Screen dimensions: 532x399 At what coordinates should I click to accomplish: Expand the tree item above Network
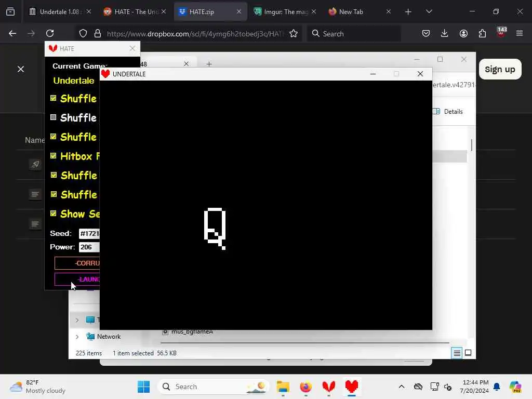(77, 320)
